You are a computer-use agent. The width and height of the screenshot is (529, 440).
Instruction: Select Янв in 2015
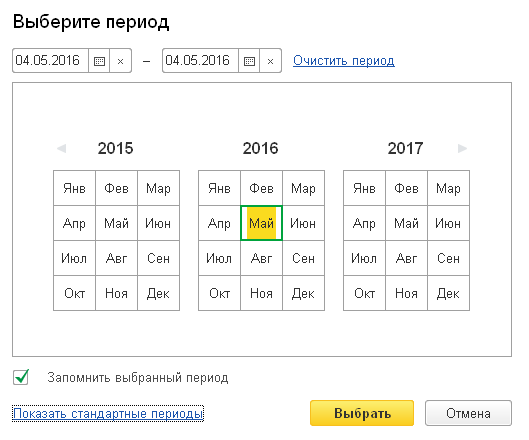click(x=75, y=188)
